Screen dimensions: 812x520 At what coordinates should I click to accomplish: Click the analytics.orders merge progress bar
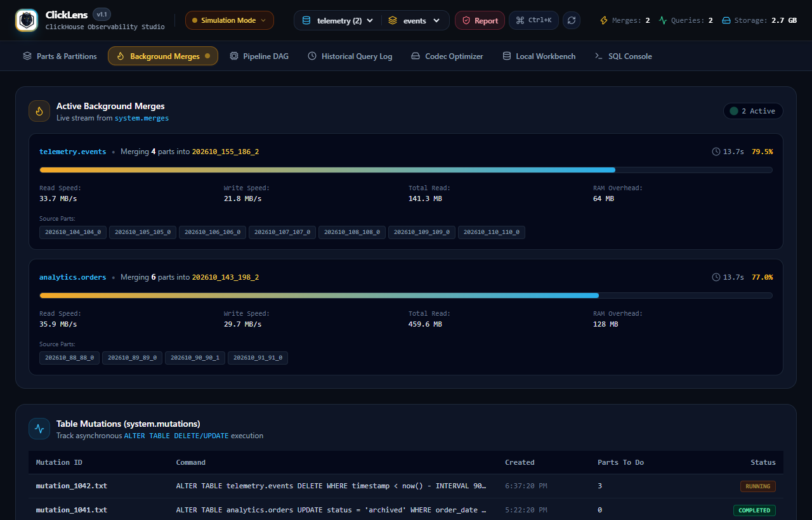(x=406, y=296)
